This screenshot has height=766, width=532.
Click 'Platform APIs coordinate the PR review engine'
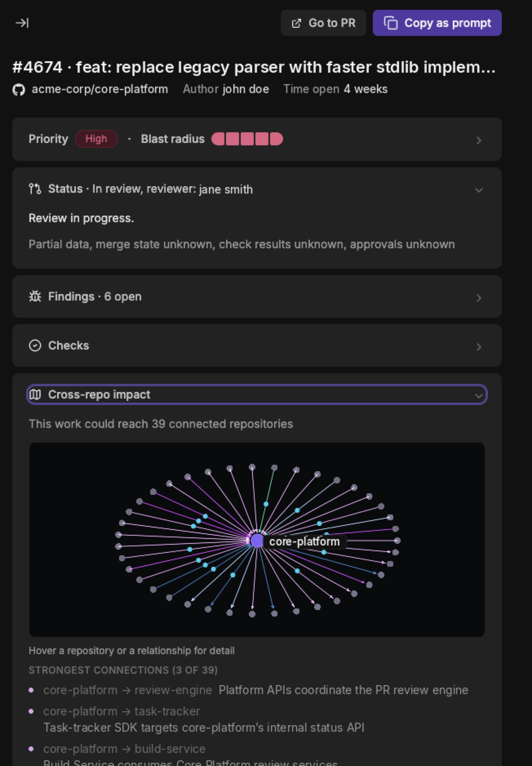(344, 690)
